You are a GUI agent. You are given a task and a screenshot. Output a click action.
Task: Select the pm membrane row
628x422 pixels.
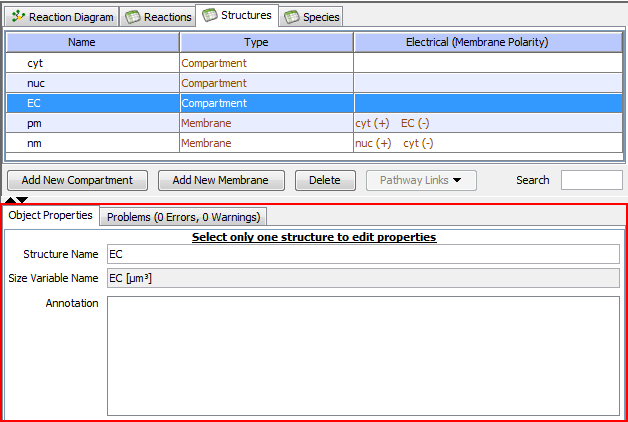click(x=314, y=123)
